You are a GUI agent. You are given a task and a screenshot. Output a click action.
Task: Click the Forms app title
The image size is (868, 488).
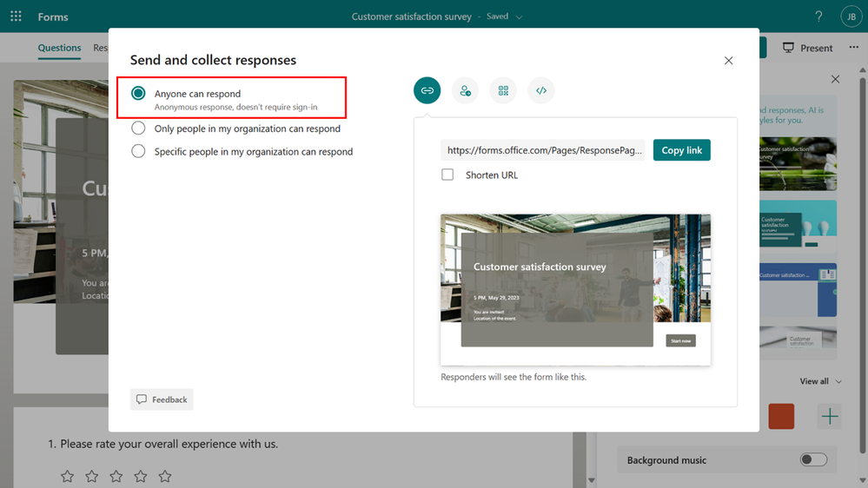tap(53, 17)
